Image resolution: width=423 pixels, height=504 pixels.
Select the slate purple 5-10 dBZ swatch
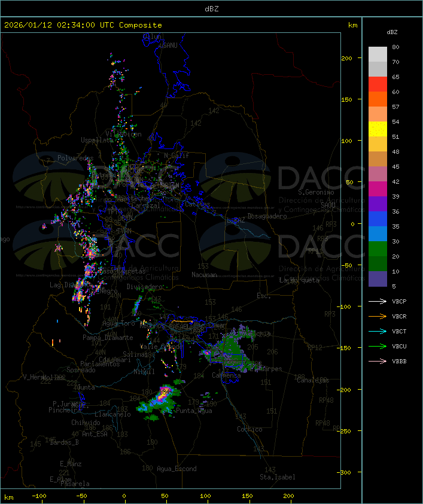tap(378, 279)
